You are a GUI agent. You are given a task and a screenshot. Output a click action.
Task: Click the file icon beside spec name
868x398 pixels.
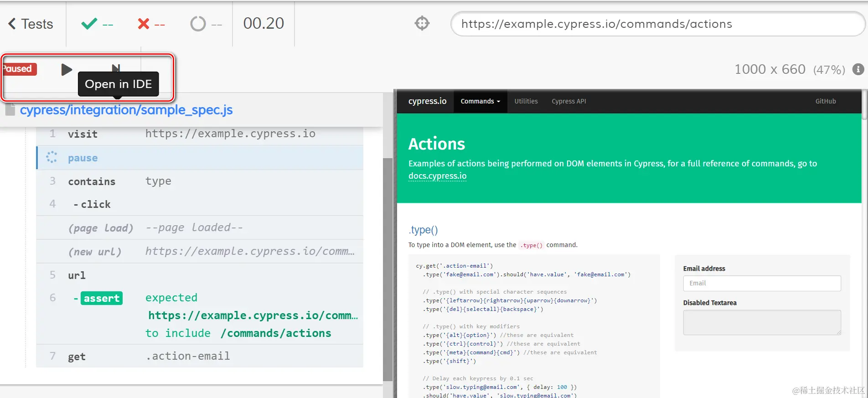click(x=10, y=109)
